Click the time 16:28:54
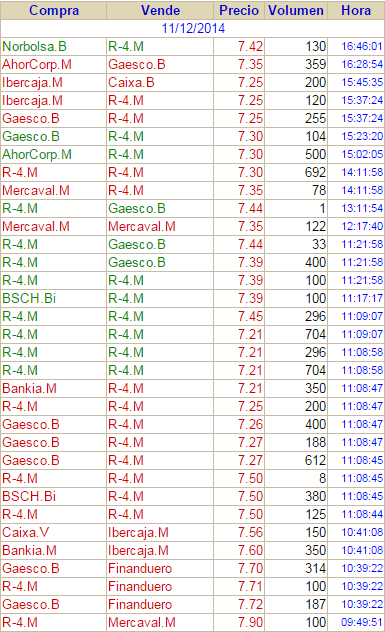This screenshot has height=632, width=385. click(362, 64)
